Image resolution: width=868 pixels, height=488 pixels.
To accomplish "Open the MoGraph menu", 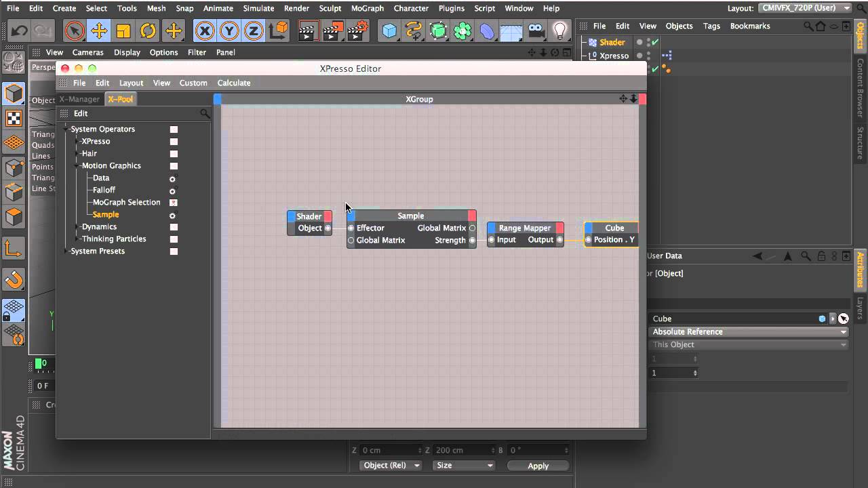I will click(368, 8).
